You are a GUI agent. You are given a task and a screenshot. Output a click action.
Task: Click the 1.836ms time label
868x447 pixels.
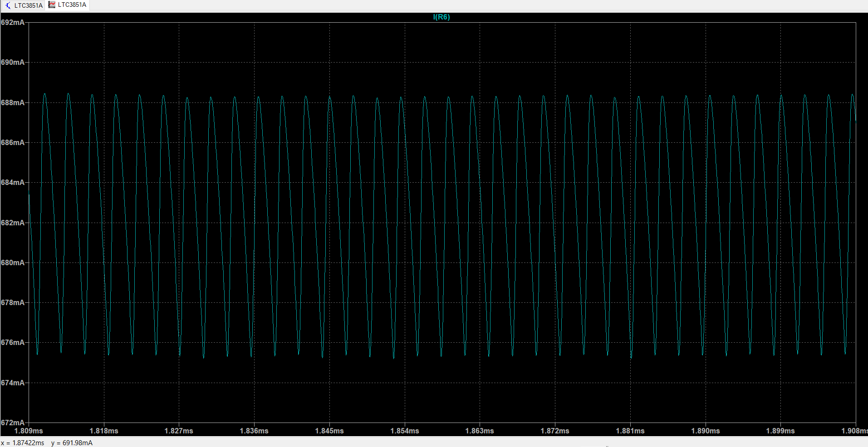pos(253,431)
